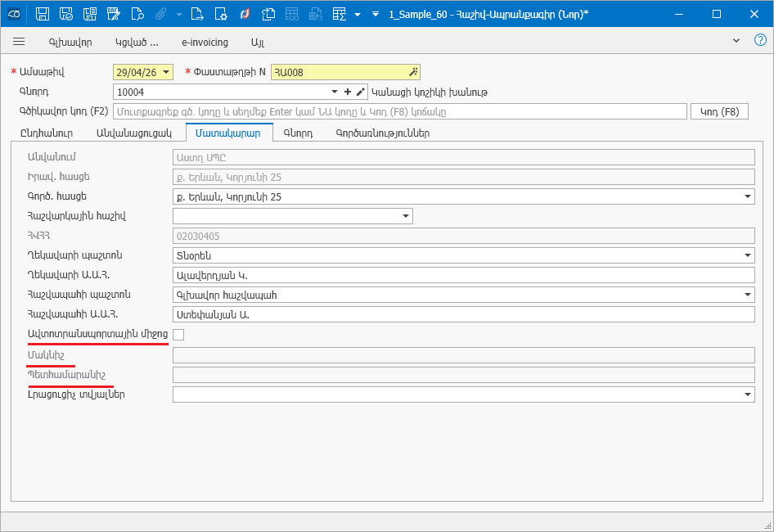The height and width of the screenshot is (532, 774).
Task: Click the Անվանում name field
Action: tap(464, 157)
